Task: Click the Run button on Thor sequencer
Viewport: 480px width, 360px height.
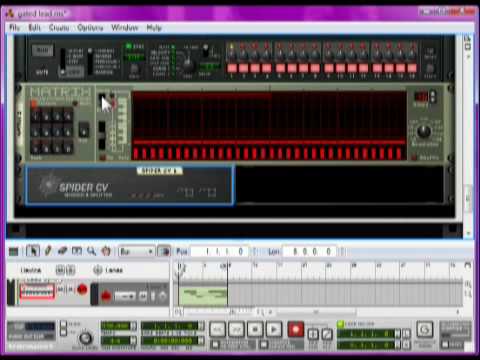Action: click(x=43, y=50)
